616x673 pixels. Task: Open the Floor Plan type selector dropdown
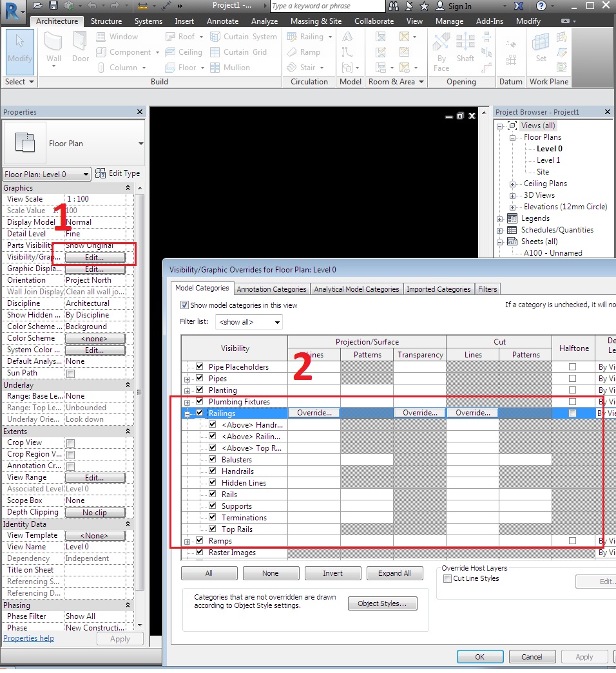click(x=141, y=144)
